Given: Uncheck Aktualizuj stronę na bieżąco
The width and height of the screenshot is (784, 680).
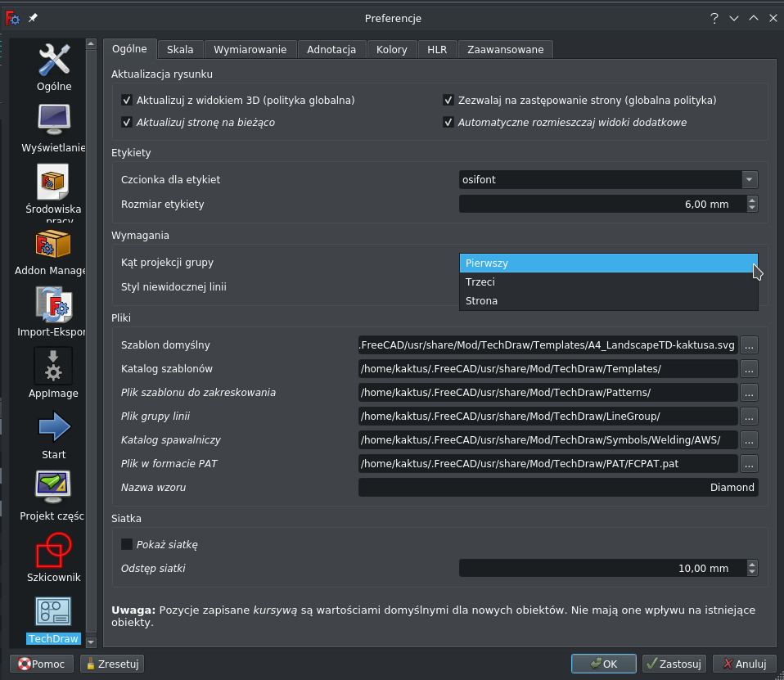Looking at the screenshot, I should (127, 123).
